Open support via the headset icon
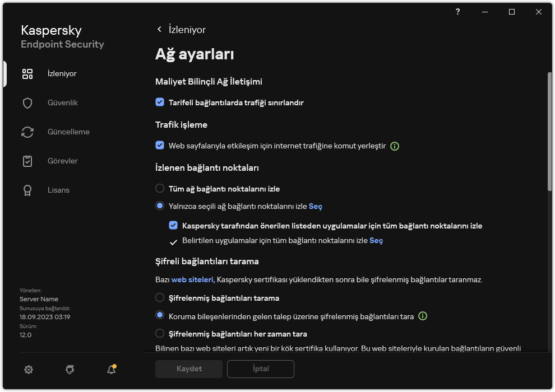The height and width of the screenshot is (392, 555). (70, 370)
